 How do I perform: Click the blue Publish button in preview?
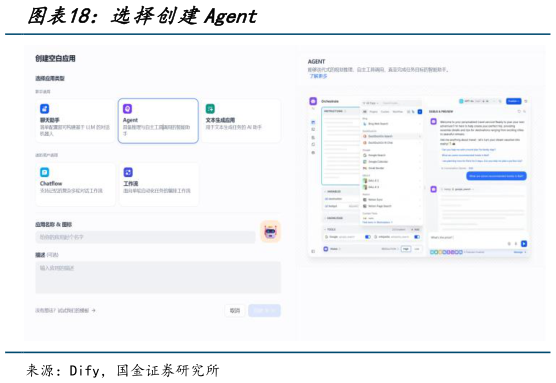coord(513,101)
